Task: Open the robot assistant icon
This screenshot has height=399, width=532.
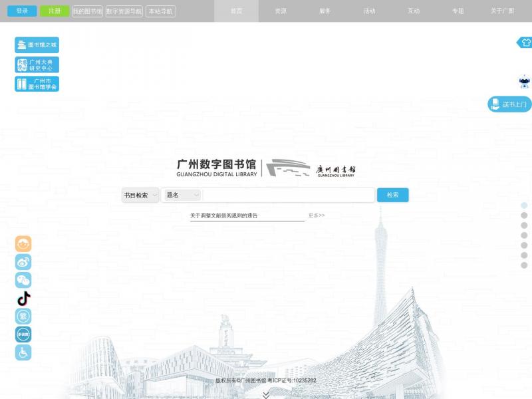Action: [524, 82]
